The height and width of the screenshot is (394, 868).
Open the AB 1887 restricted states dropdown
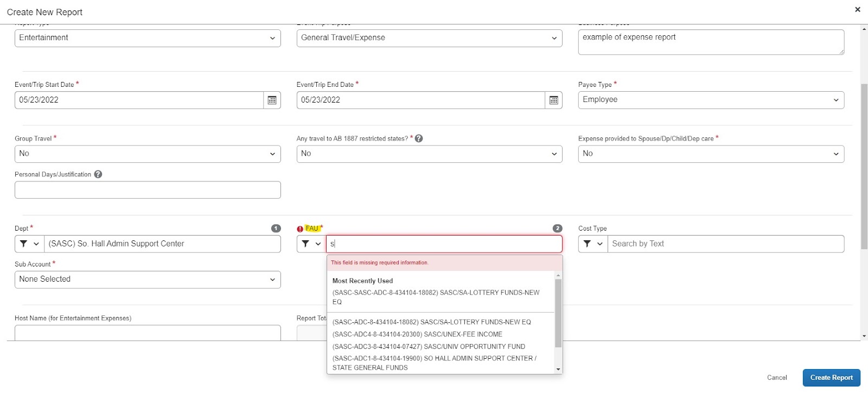coord(429,154)
